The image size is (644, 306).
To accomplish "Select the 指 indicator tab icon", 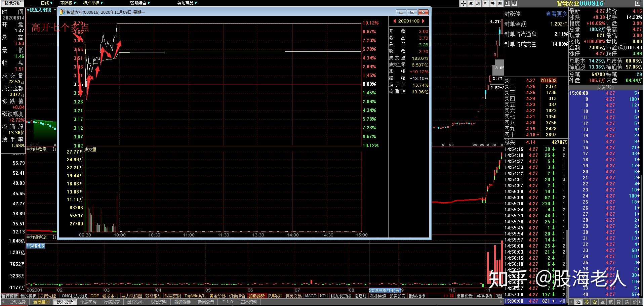I will (627, 302).
